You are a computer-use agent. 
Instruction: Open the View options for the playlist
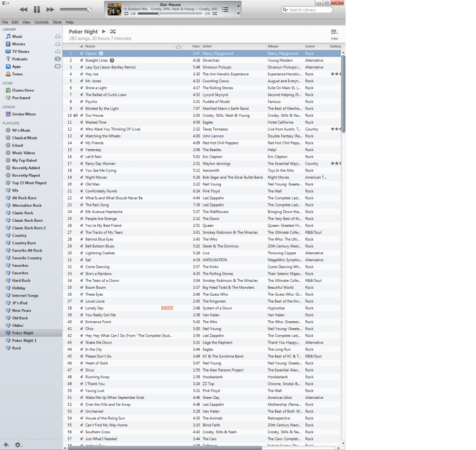pyautogui.click(x=334, y=34)
